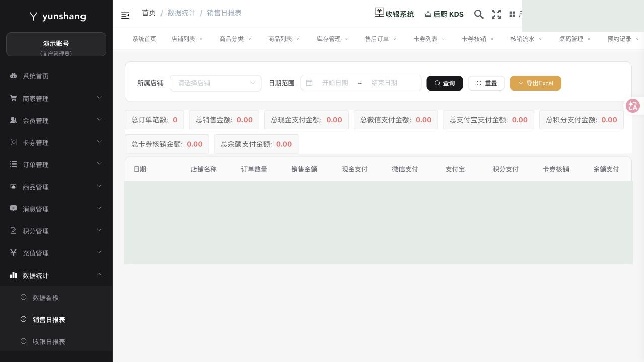Click the 查询 search button
This screenshot has height=362, width=644.
point(445,83)
